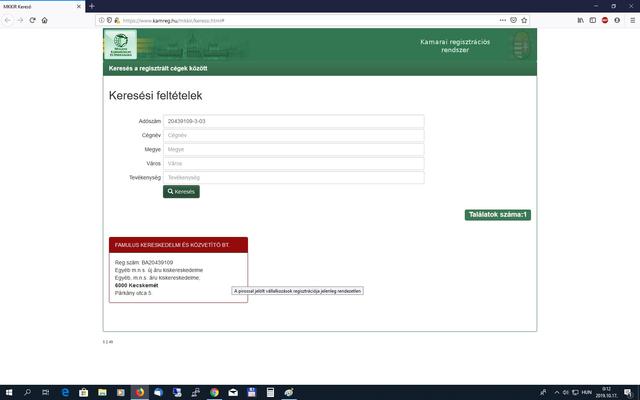Click the chamber logo in the header
This screenshot has width=640, height=400.
(120, 44)
